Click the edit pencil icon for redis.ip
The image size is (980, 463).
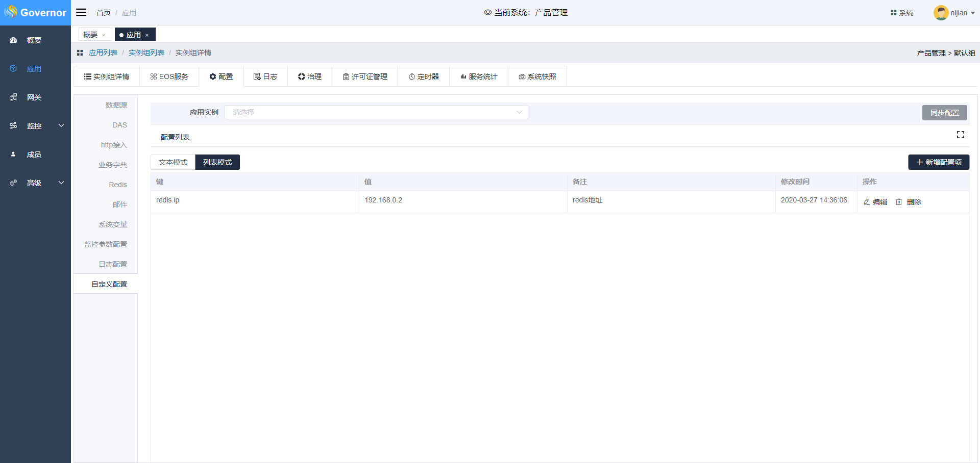[x=867, y=202]
